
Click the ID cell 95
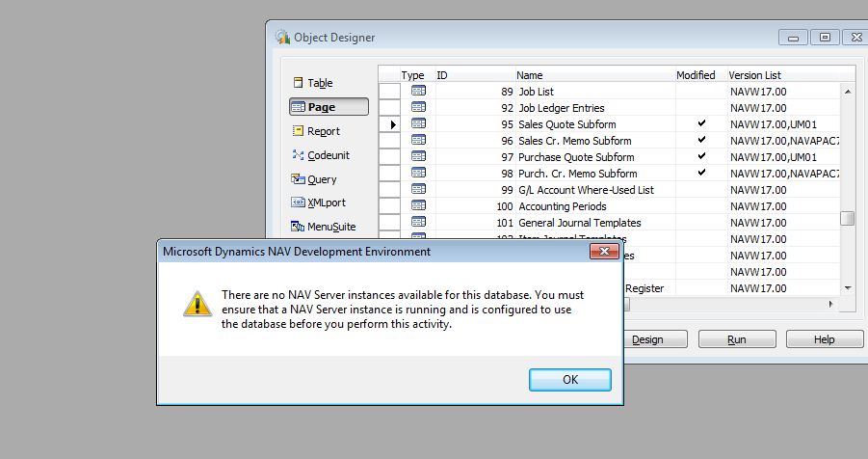476,124
